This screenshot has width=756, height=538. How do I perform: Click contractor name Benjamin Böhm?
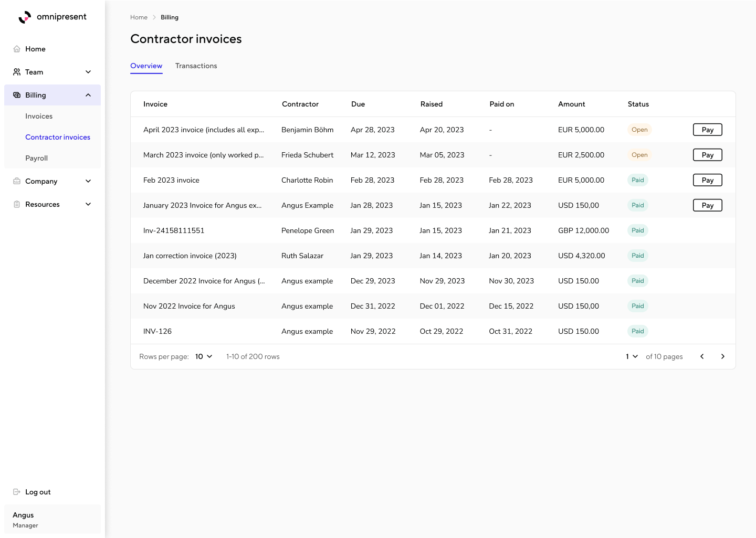[308, 130]
